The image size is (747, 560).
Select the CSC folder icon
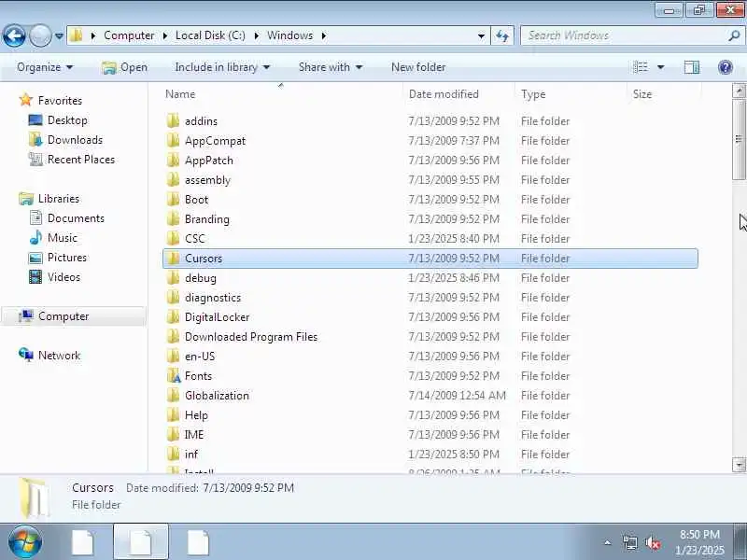coord(173,238)
